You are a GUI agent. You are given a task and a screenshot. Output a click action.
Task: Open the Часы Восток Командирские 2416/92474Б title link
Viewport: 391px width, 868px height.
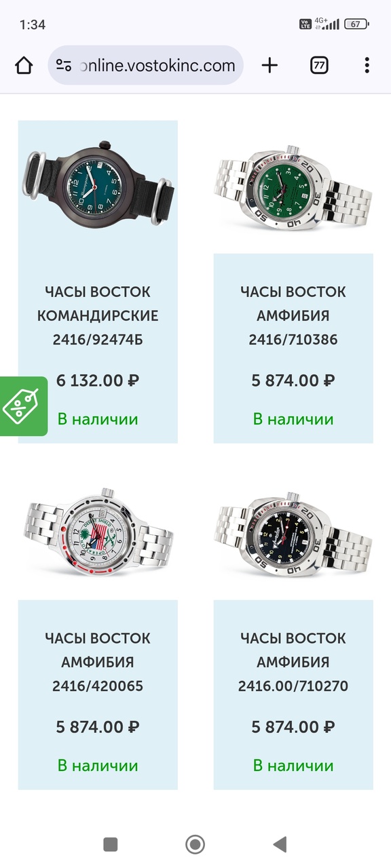click(x=98, y=315)
